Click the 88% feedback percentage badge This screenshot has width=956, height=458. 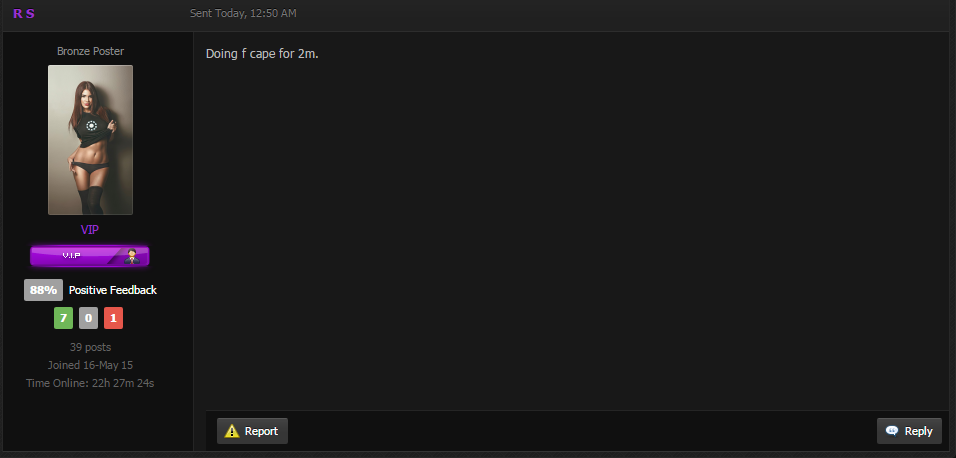[x=43, y=290]
